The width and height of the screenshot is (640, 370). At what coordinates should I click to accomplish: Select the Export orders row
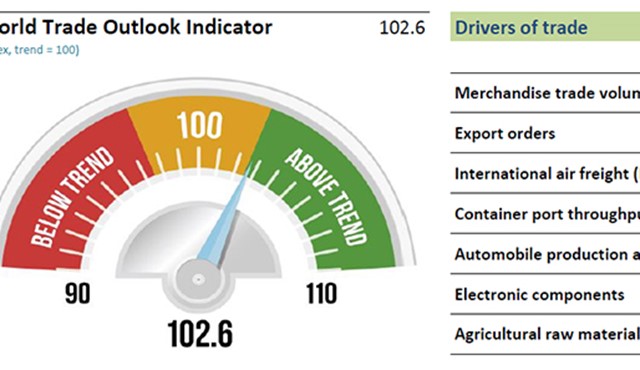[545, 133]
